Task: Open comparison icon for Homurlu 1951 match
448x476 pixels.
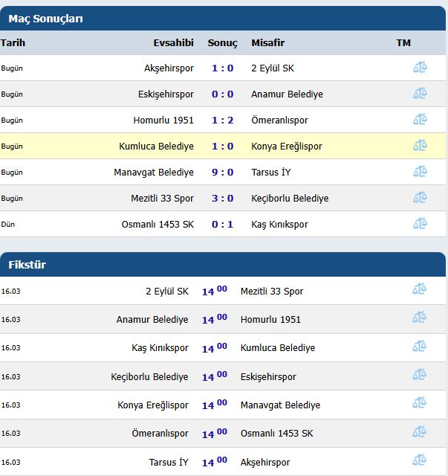Action: [x=420, y=120]
